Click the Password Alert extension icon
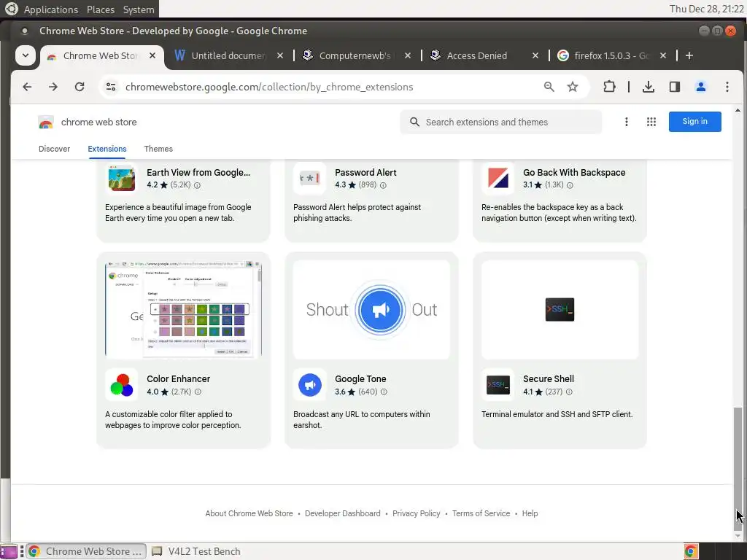The image size is (747, 560). click(309, 178)
